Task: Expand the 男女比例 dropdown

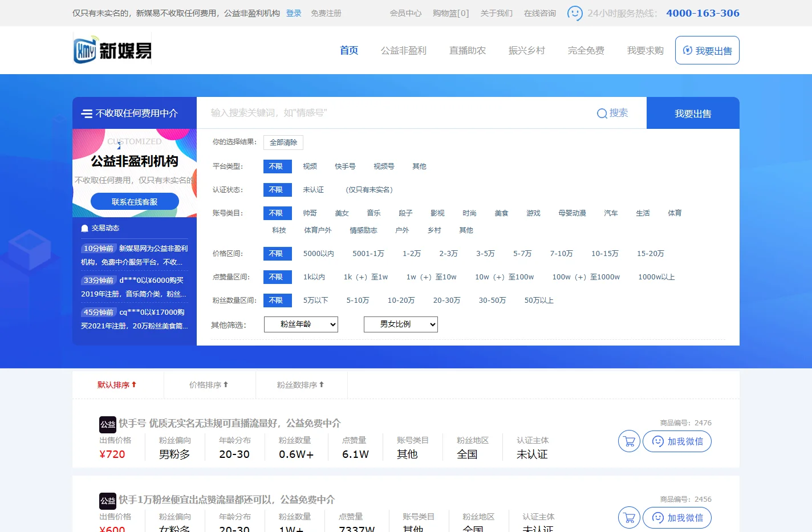Action: click(401, 324)
